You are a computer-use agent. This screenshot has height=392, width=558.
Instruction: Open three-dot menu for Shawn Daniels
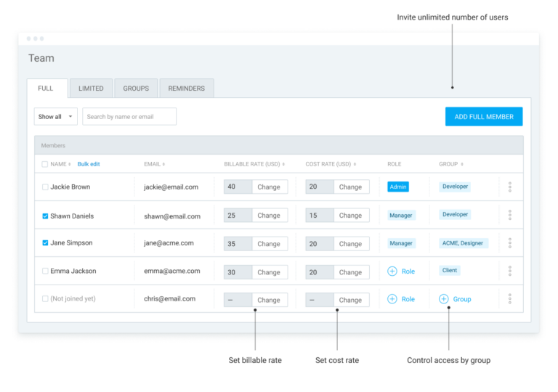(x=509, y=216)
